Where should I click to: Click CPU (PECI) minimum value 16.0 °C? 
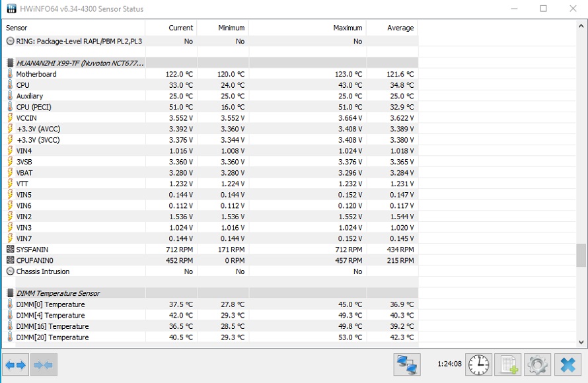[x=233, y=107]
